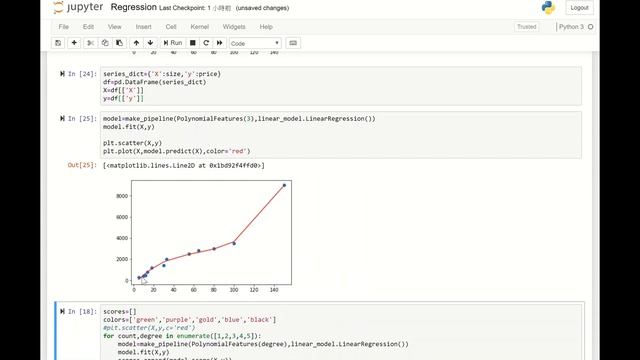Click the kernel idle circle indicator
The width and height of the screenshot is (640, 360).
590,27
